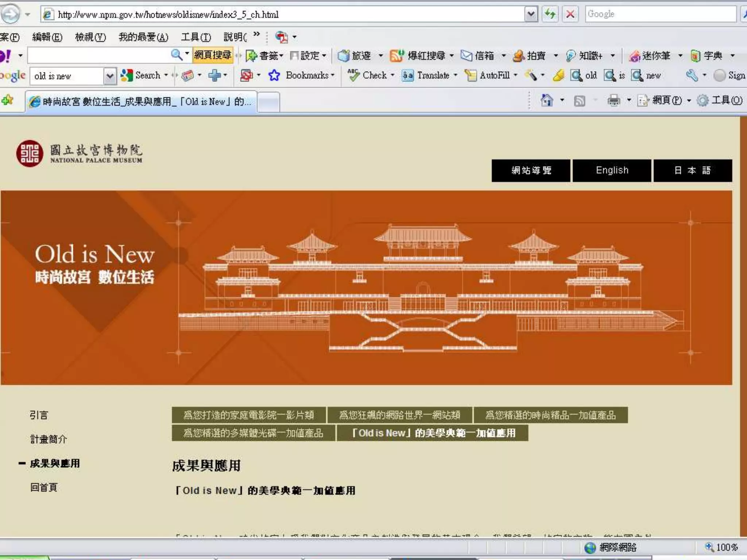Click the Print icon in command bar

tap(614, 100)
